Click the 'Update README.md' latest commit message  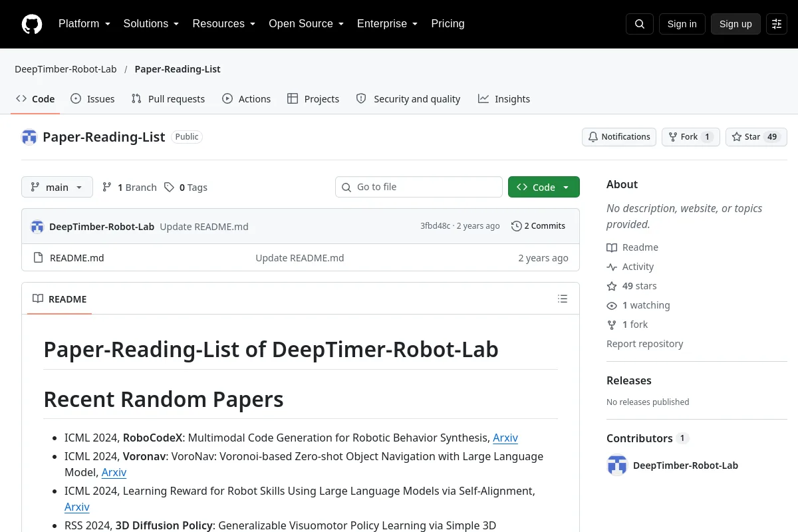click(204, 226)
